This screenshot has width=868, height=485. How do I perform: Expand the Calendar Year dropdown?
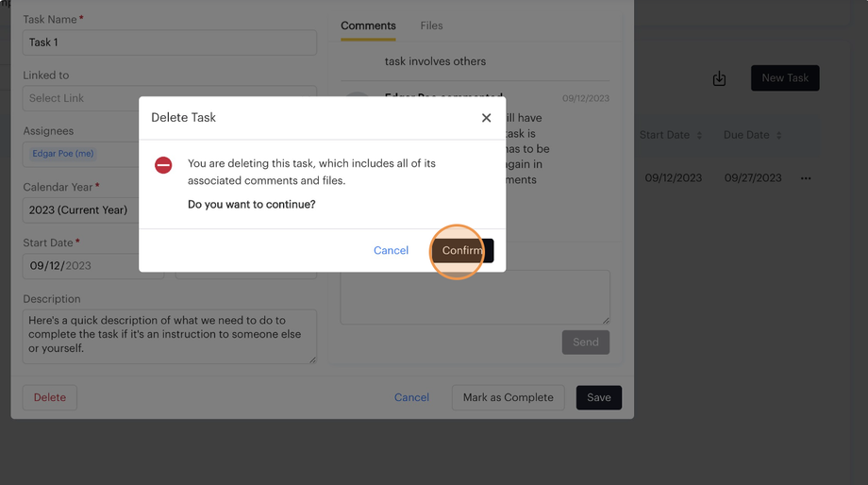[80, 209]
